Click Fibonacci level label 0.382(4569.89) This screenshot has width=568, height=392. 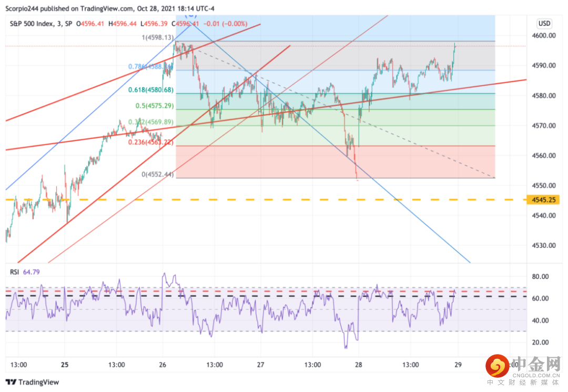click(151, 122)
